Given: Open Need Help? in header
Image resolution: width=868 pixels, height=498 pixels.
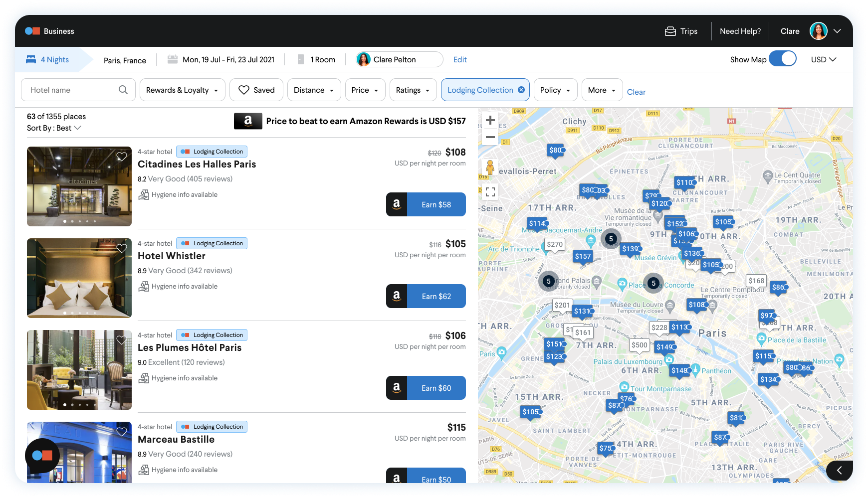Looking at the screenshot, I should point(740,31).
